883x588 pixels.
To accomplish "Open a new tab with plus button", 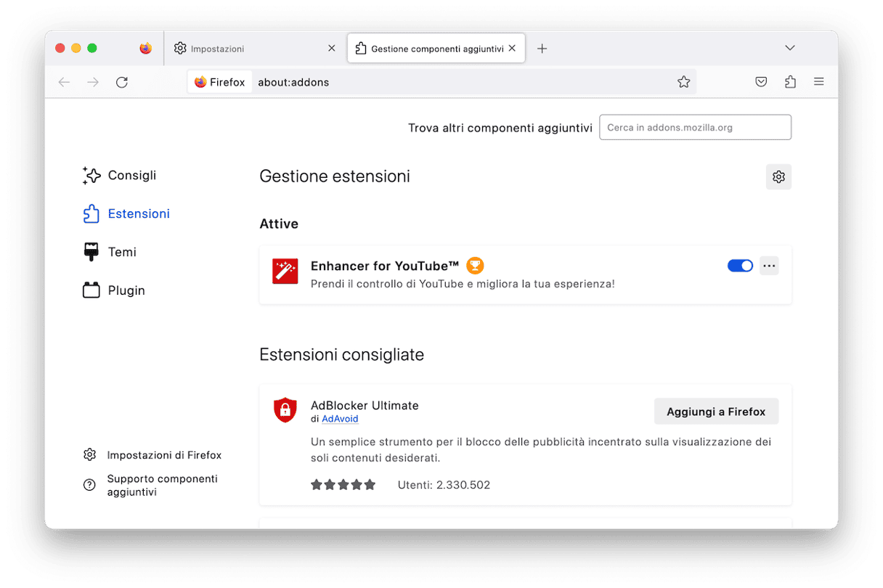I will (542, 49).
